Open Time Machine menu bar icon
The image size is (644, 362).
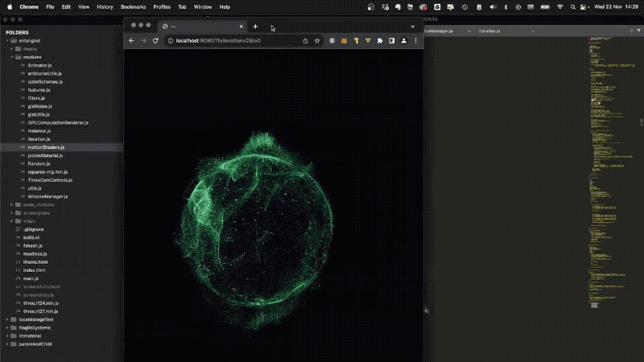[x=464, y=7]
